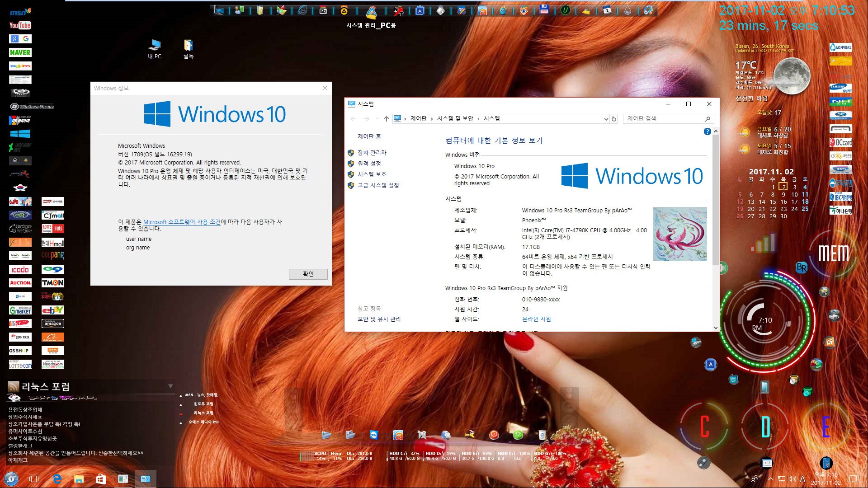Open the Start button orb
The image size is (868, 488).
point(11,479)
